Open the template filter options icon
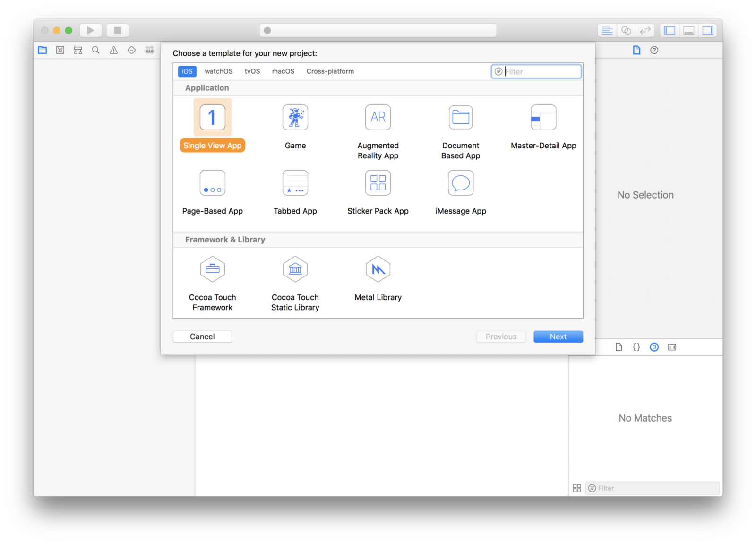Screen dimensions: 756x544 (x=498, y=71)
